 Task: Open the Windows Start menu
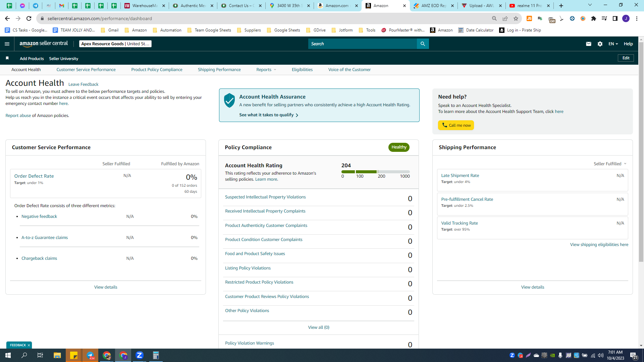tap(8, 355)
